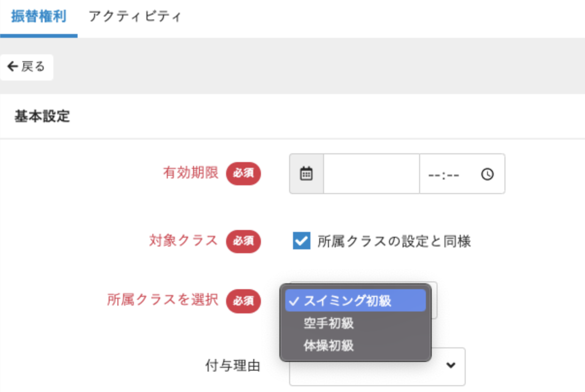The width and height of the screenshot is (585, 392).
Task: Open the アクティビティ tab
Action: [135, 17]
